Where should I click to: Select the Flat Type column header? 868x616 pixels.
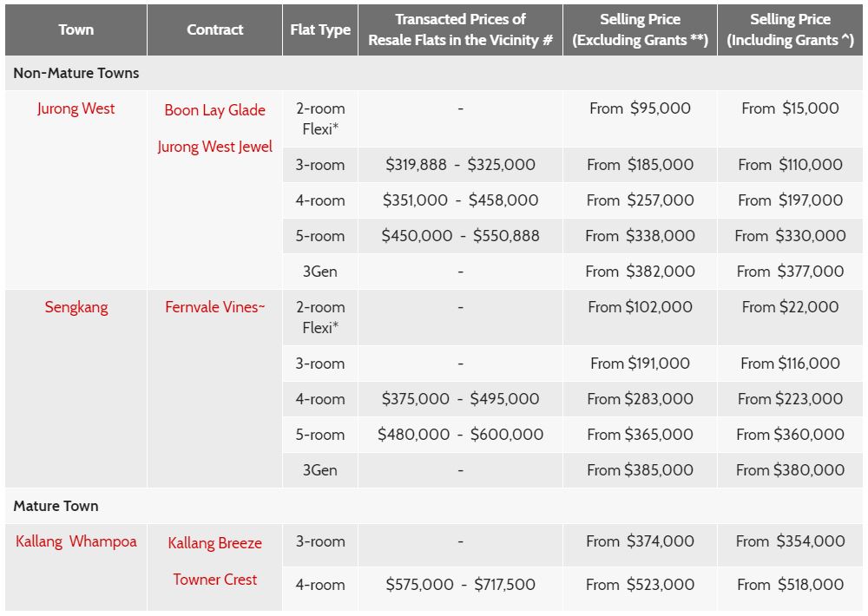(320, 29)
